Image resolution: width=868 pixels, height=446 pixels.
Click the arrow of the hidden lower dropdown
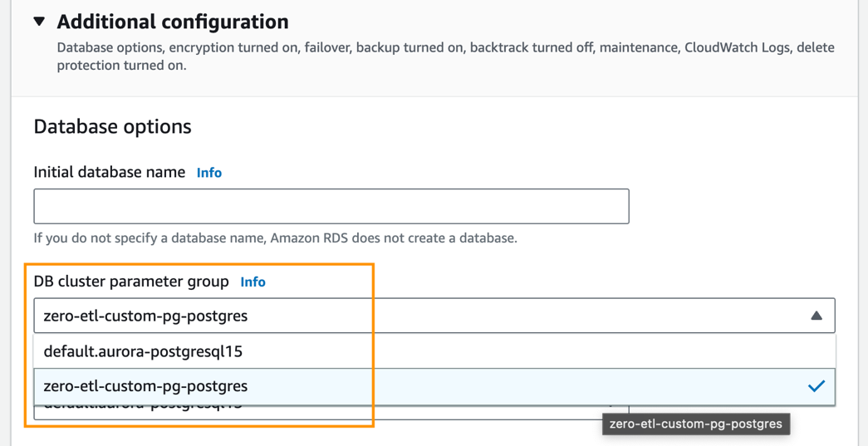[x=613, y=407]
